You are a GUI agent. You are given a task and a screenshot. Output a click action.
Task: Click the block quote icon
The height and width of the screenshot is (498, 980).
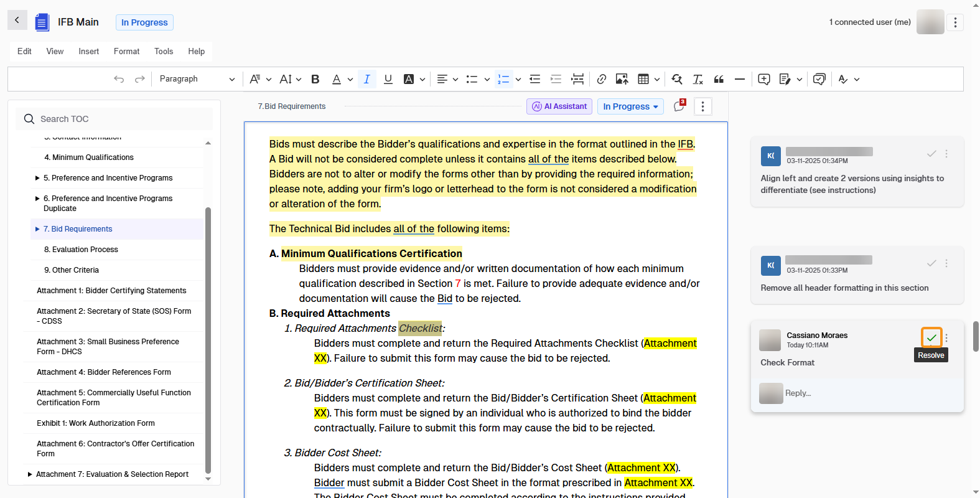[719, 79]
